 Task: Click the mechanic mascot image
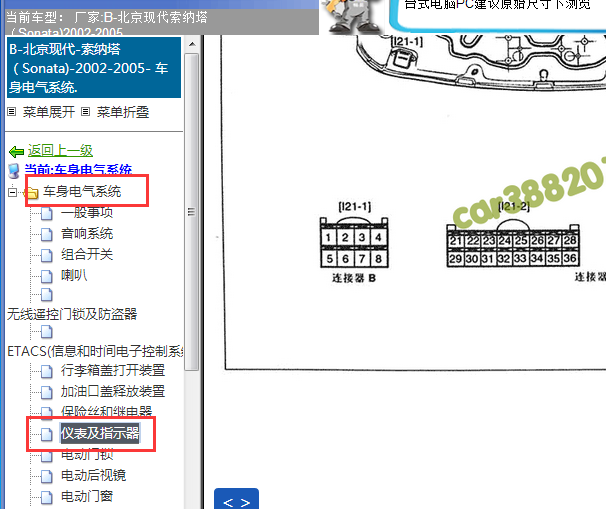click(x=352, y=15)
